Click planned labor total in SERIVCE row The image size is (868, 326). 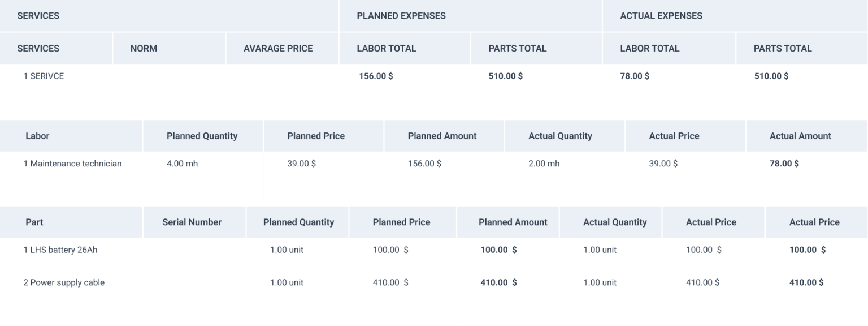[376, 76]
